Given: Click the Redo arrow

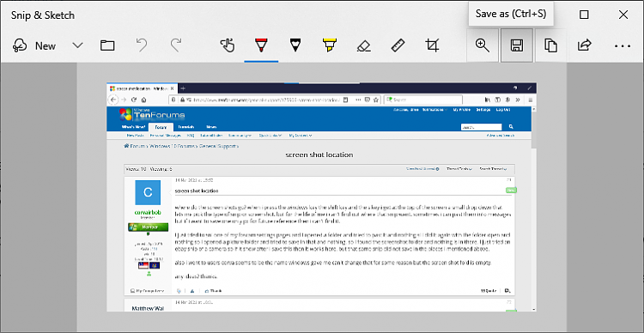Looking at the screenshot, I should pos(176,45).
